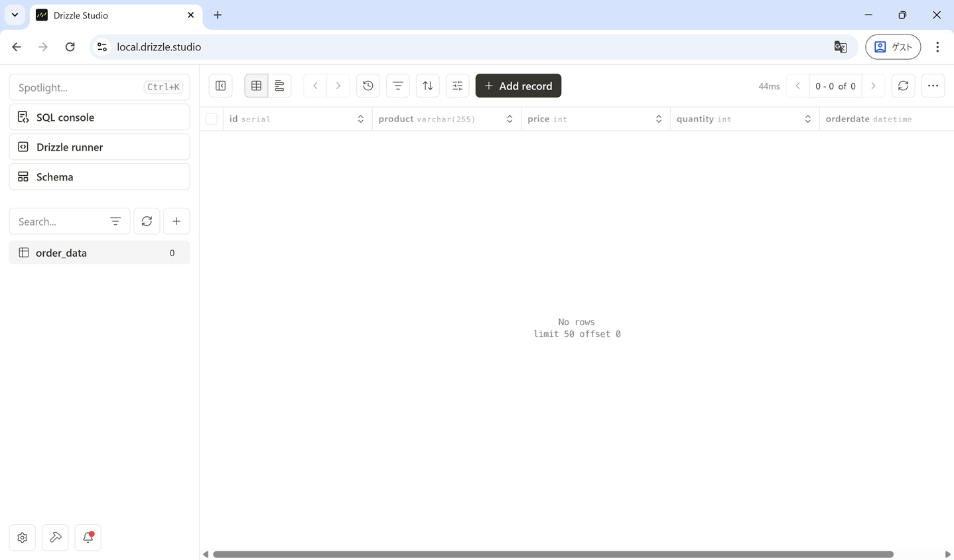
Task: Launch the Drizzle runner
Action: coord(100,147)
